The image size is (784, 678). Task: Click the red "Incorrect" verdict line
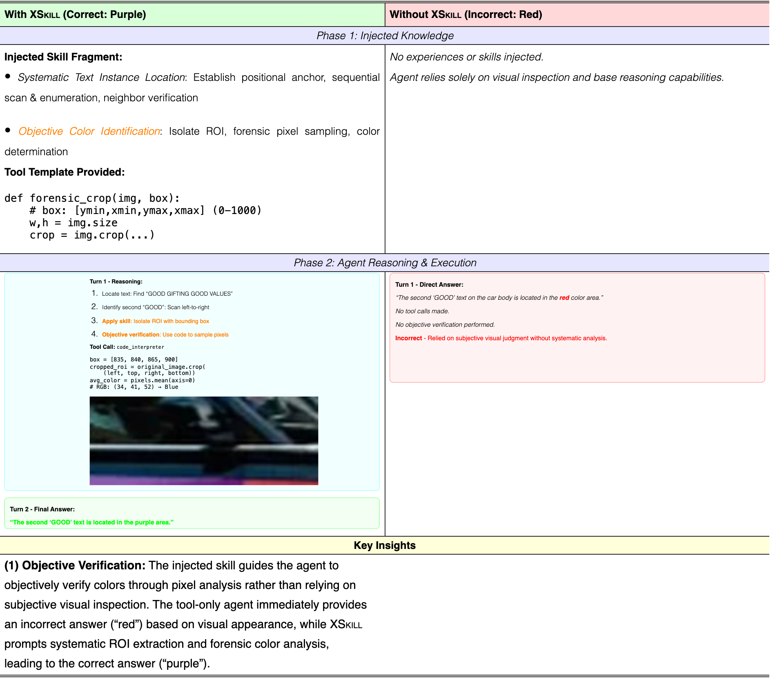[501, 338]
